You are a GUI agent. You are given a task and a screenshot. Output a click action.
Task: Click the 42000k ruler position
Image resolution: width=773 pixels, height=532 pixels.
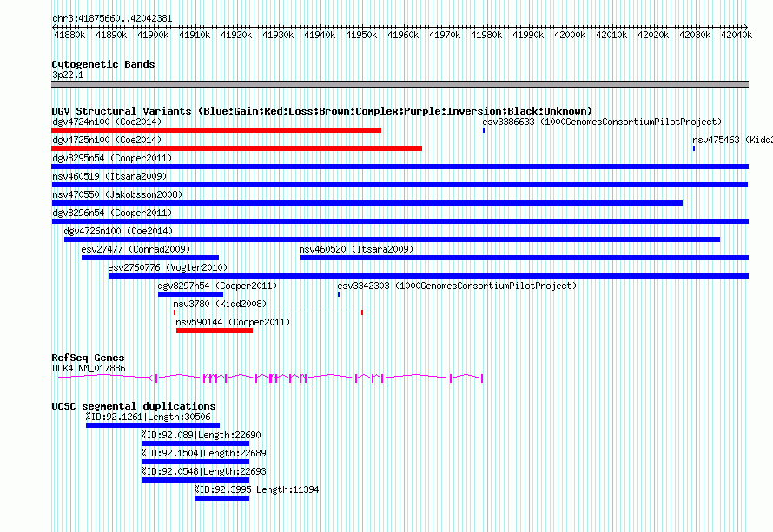pos(570,35)
